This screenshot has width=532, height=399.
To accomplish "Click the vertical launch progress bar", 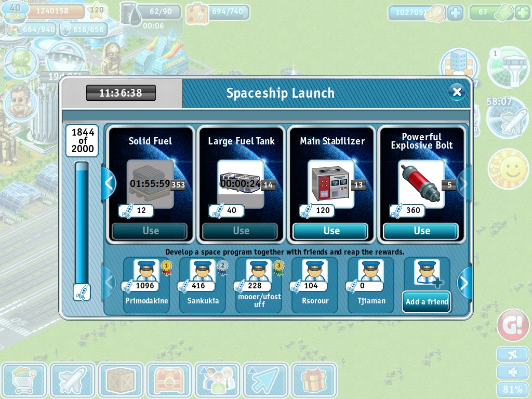I will [x=82, y=223].
